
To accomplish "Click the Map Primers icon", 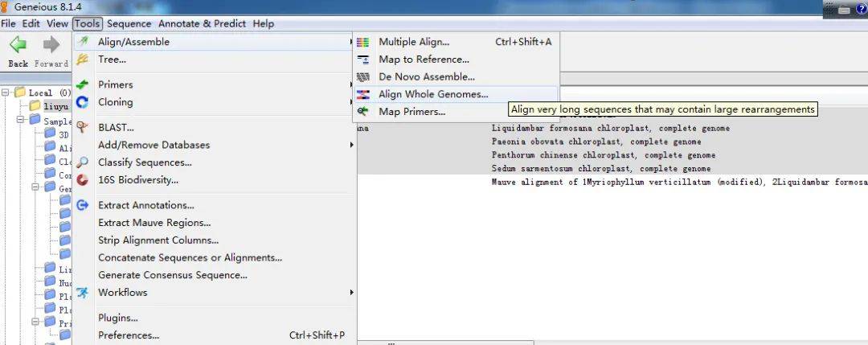I will [x=363, y=112].
